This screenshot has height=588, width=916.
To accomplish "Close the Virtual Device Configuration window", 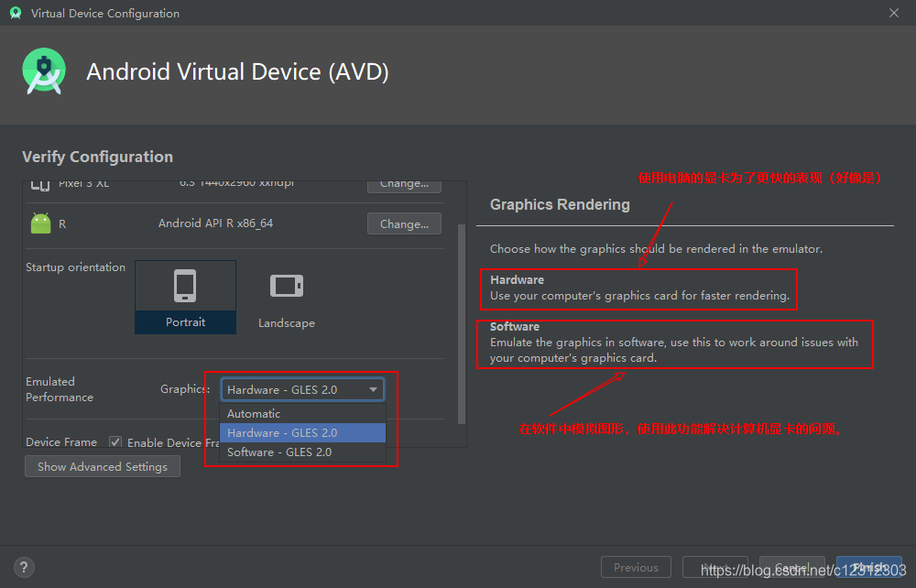I will point(894,13).
